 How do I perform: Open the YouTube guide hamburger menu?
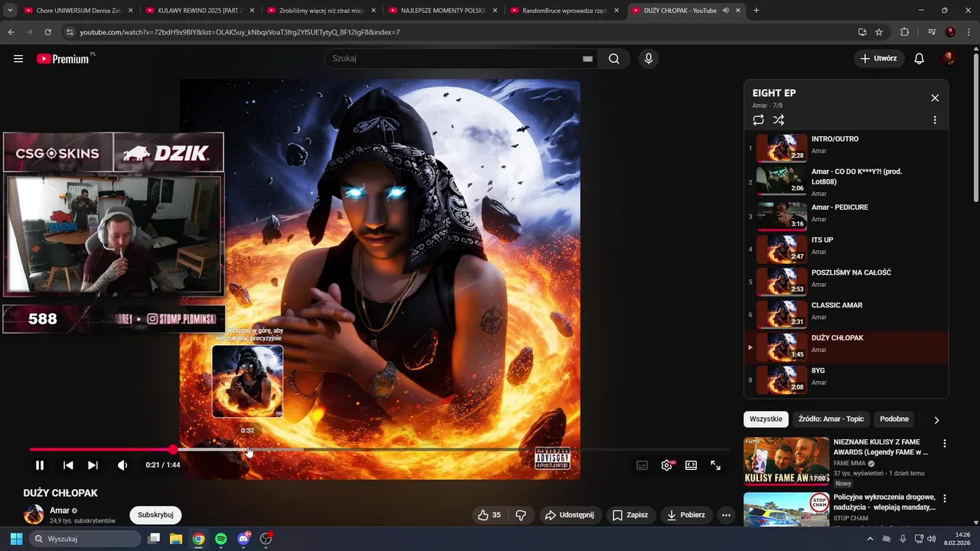coord(18,59)
